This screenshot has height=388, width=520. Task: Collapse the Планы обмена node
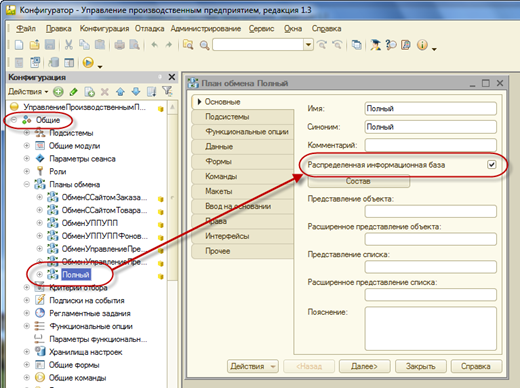tap(27, 184)
